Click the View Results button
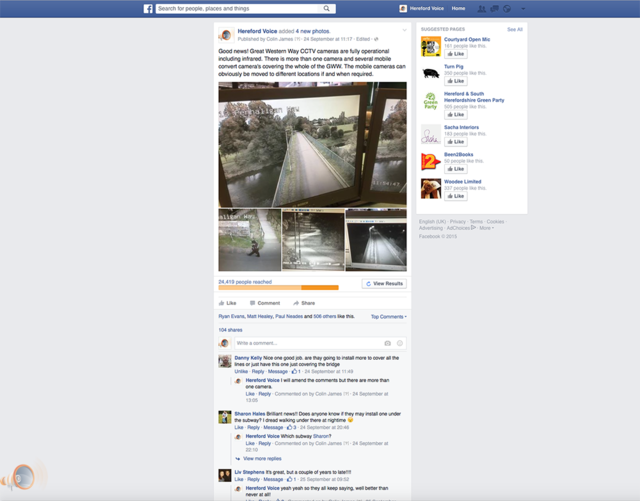 (385, 284)
